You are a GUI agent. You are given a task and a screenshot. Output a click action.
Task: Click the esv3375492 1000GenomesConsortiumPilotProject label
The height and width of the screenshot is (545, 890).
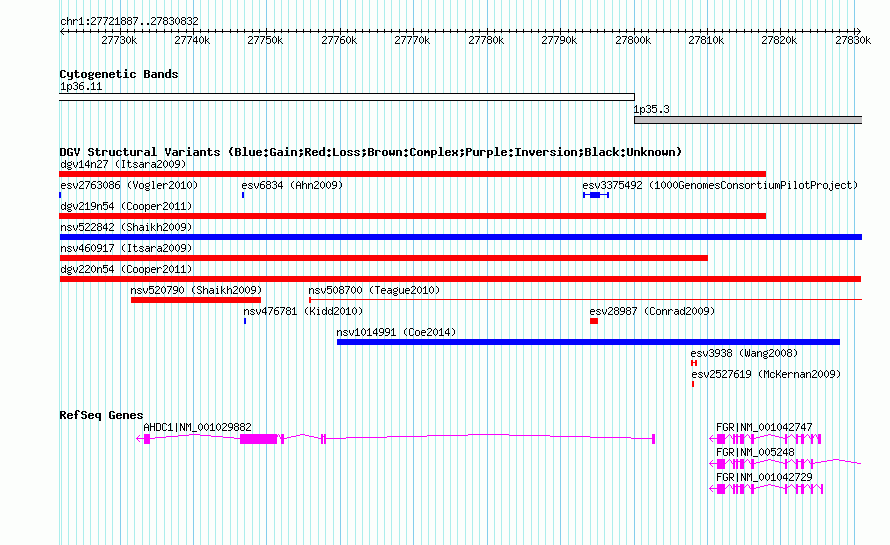pos(720,185)
